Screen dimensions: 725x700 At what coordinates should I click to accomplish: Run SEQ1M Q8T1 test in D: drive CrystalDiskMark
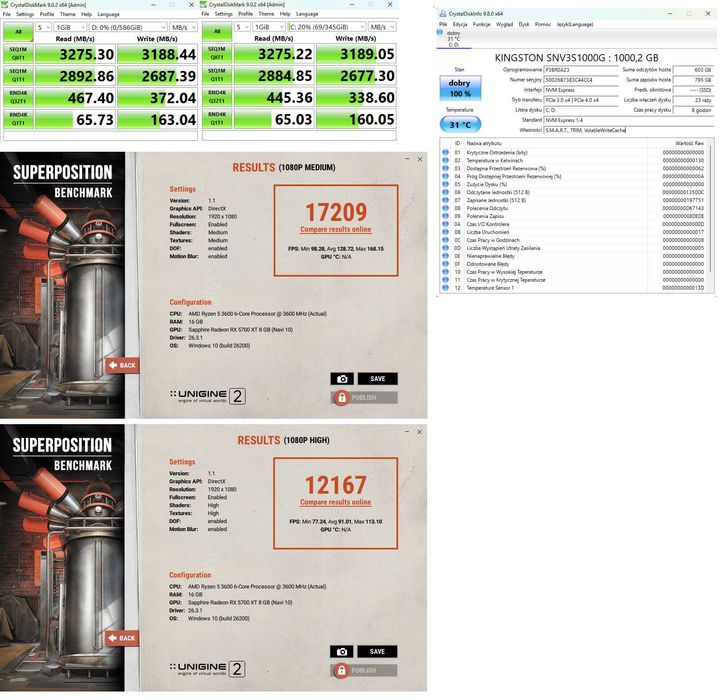point(18,54)
